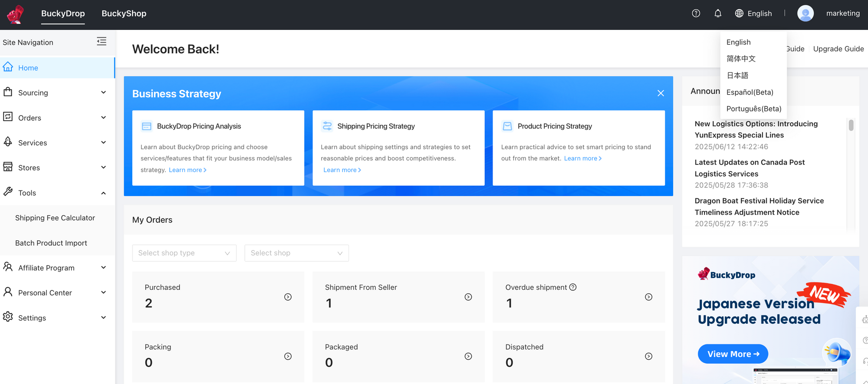Click Shipping Pricing Strategy card icon
The width and height of the screenshot is (868, 384).
click(327, 126)
